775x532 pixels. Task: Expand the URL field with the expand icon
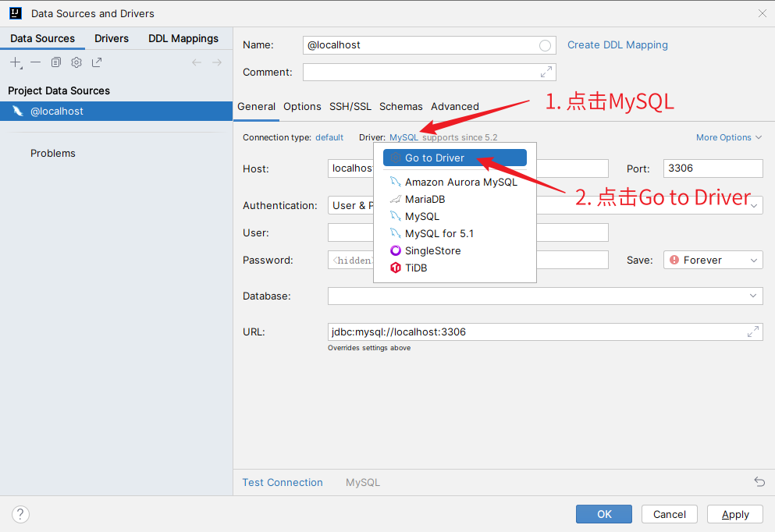point(753,332)
